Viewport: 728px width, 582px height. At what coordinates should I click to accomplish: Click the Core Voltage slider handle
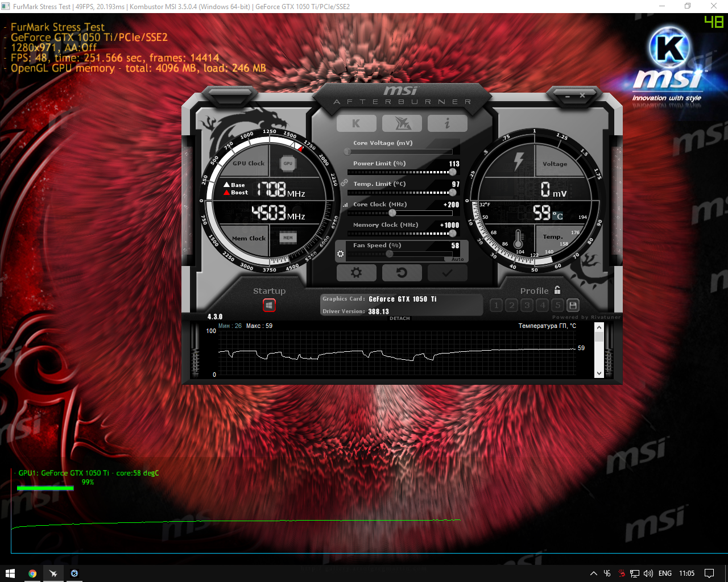pyautogui.click(x=348, y=152)
